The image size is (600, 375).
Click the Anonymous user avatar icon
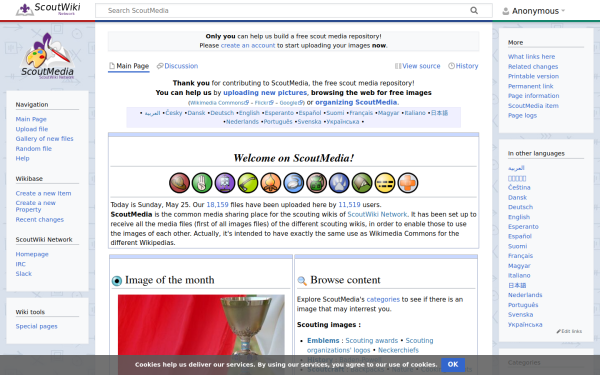coord(505,11)
